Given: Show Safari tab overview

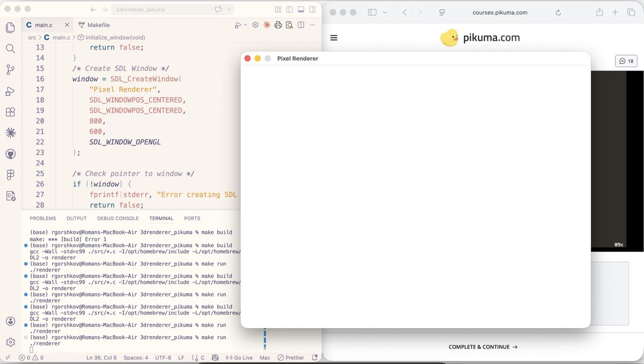Looking at the screenshot, I should tap(631, 12).
